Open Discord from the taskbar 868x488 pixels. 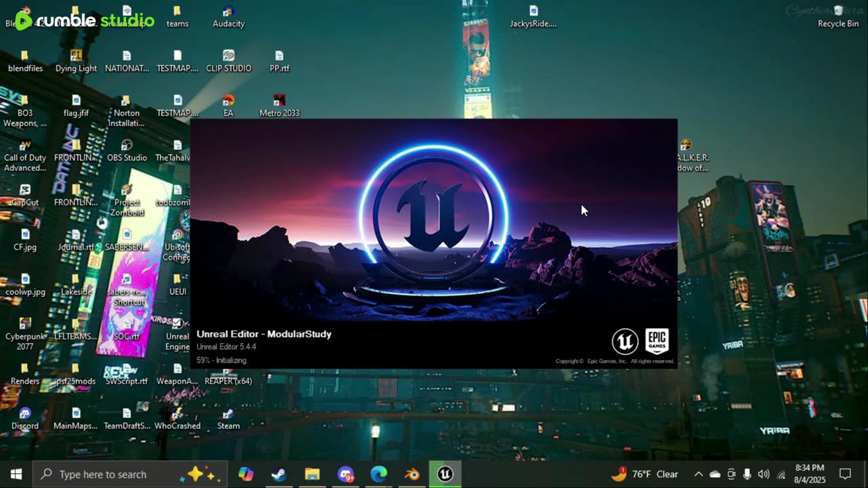[x=345, y=474]
